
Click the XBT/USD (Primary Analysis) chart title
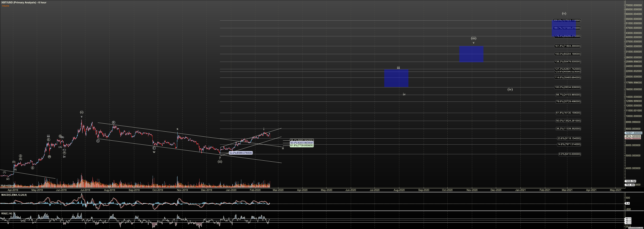[x=24, y=3]
